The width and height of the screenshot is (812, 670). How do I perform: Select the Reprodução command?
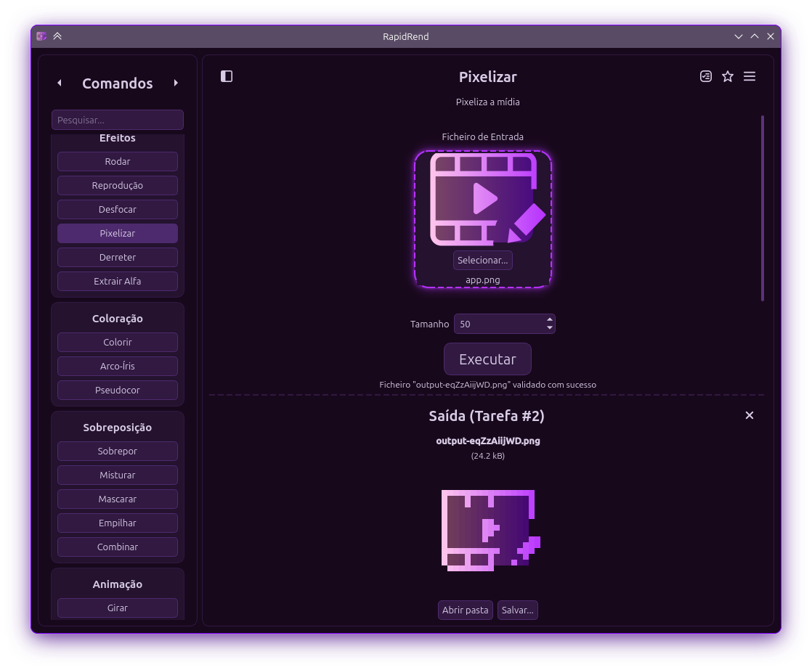118,185
